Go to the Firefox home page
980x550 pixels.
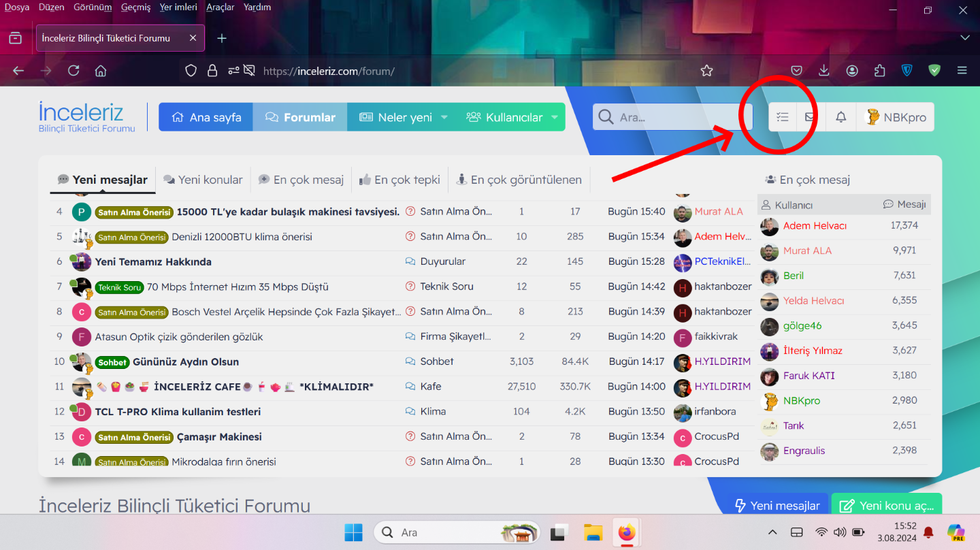(101, 71)
